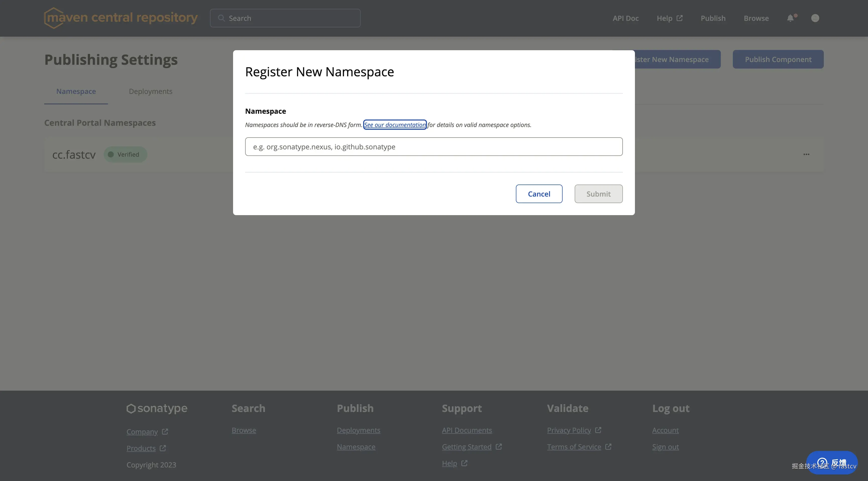Open the user avatar menu
Viewport: 868px width, 481px height.
pyautogui.click(x=815, y=18)
